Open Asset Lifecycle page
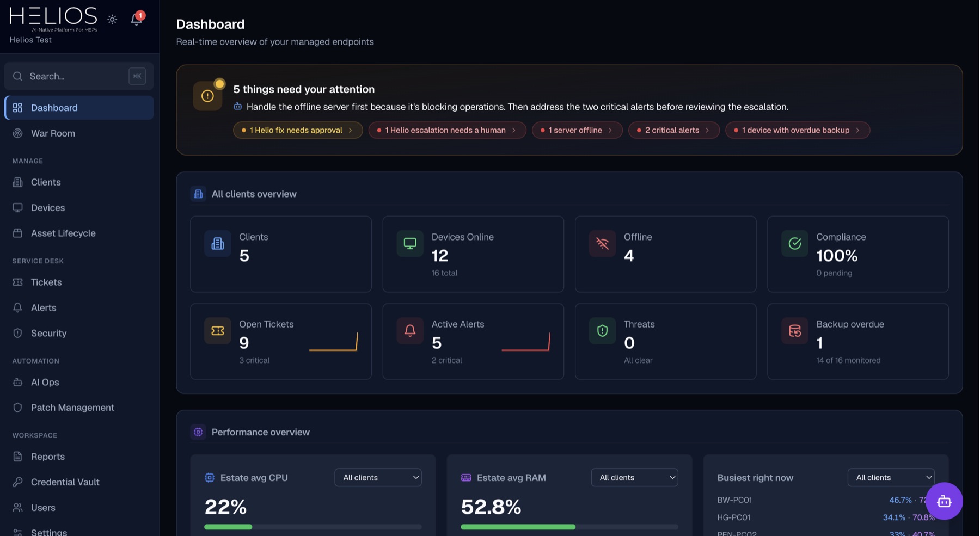Viewport: 980px width, 536px height. click(79, 233)
